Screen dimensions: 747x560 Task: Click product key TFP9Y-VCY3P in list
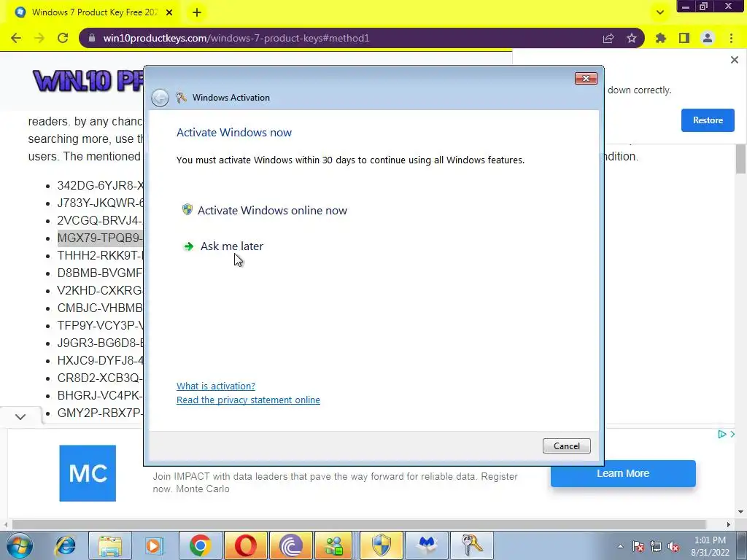[x=100, y=325]
